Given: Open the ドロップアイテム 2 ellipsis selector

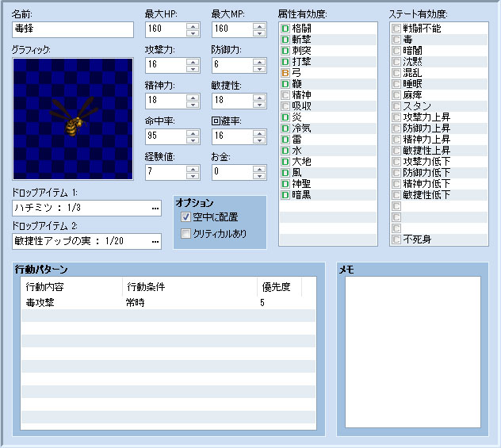Looking at the screenshot, I should pyautogui.click(x=155, y=242).
